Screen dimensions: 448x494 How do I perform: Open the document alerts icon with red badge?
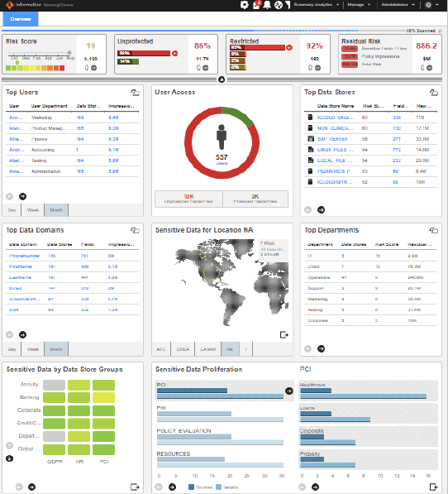256,5
